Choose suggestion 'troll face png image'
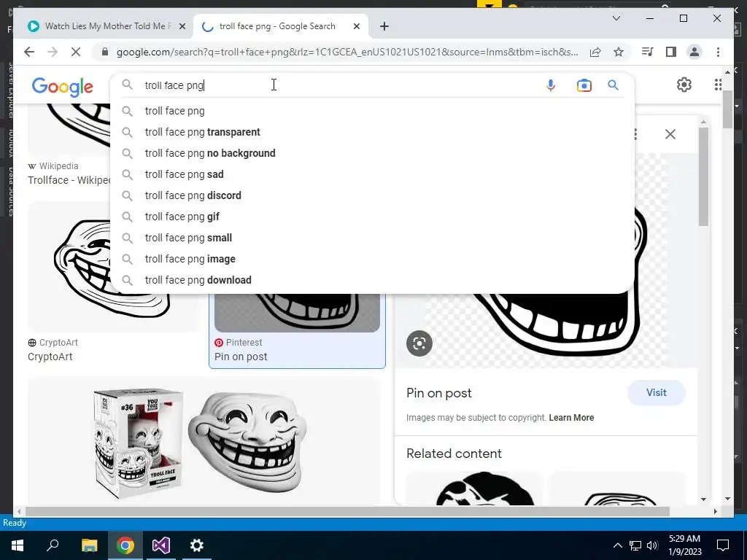Viewport: 747px width, 560px height. (x=372, y=259)
